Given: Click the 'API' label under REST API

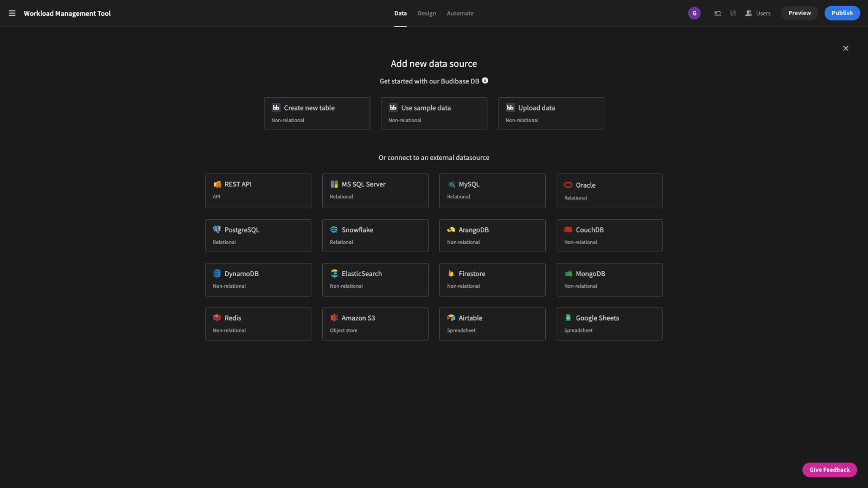Looking at the screenshot, I should [x=216, y=197].
